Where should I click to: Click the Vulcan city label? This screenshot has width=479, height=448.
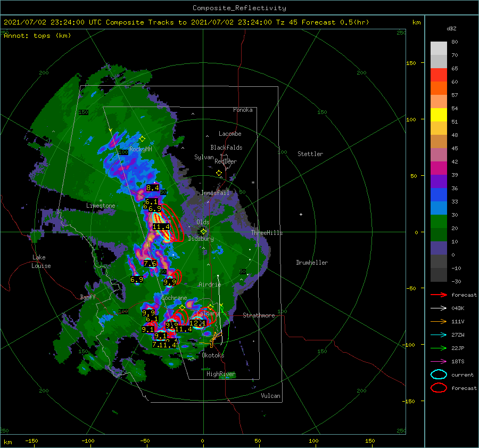(x=271, y=396)
